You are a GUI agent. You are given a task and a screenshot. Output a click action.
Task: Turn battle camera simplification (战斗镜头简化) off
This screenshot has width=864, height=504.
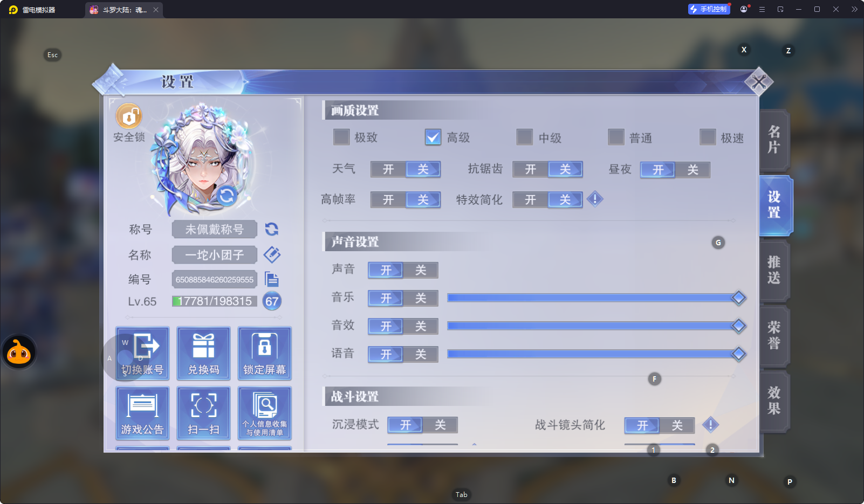[677, 425]
